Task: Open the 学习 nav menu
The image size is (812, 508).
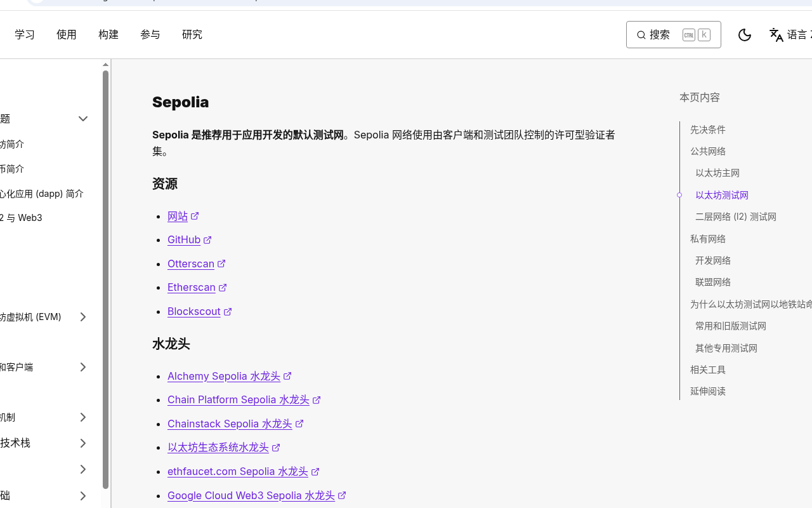Action: click(x=25, y=34)
